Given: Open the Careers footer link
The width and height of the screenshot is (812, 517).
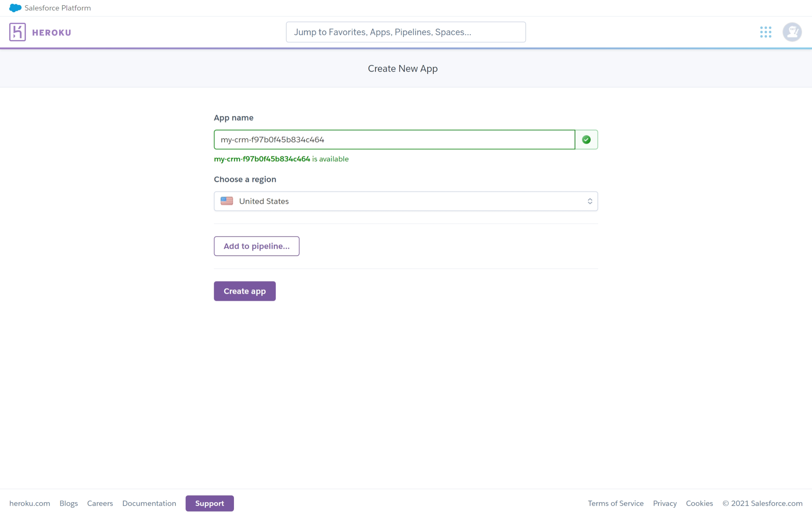Looking at the screenshot, I should 100,503.
